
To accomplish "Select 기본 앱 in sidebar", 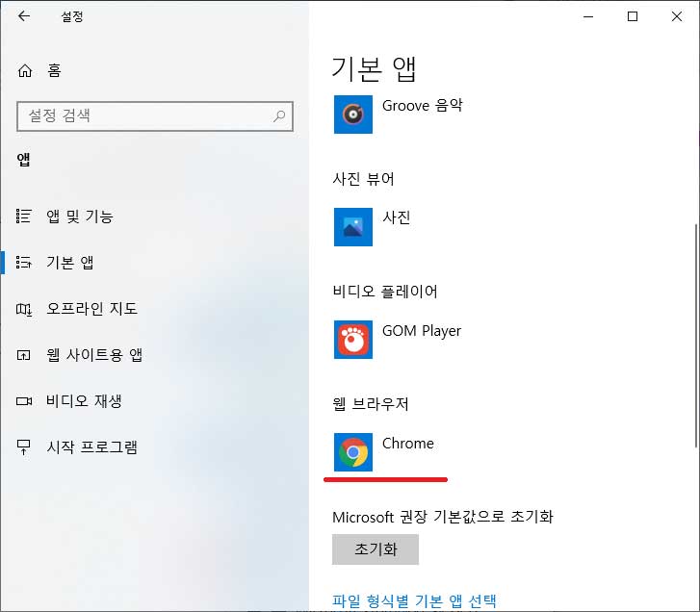I will 70,263.
